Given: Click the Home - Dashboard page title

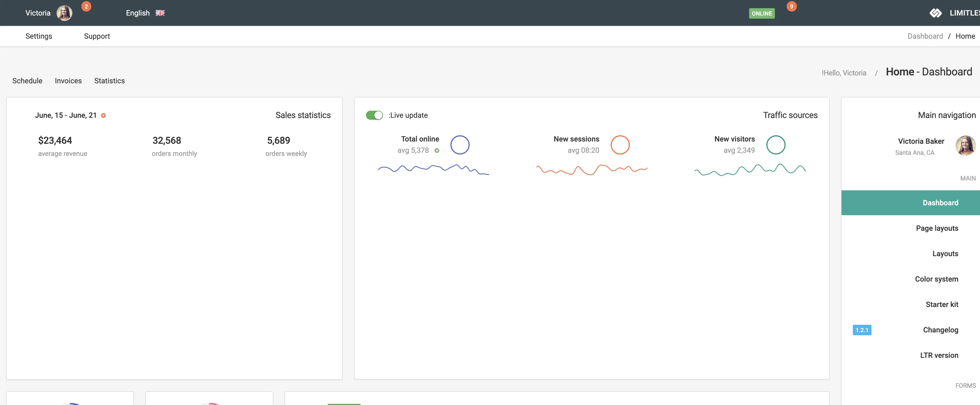Looking at the screenshot, I should click(x=929, y=71).
